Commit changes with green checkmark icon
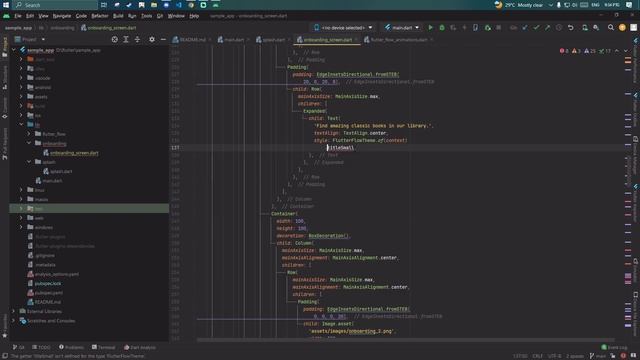The width and height of the screenshot is (640, 360). pos(536,28)
